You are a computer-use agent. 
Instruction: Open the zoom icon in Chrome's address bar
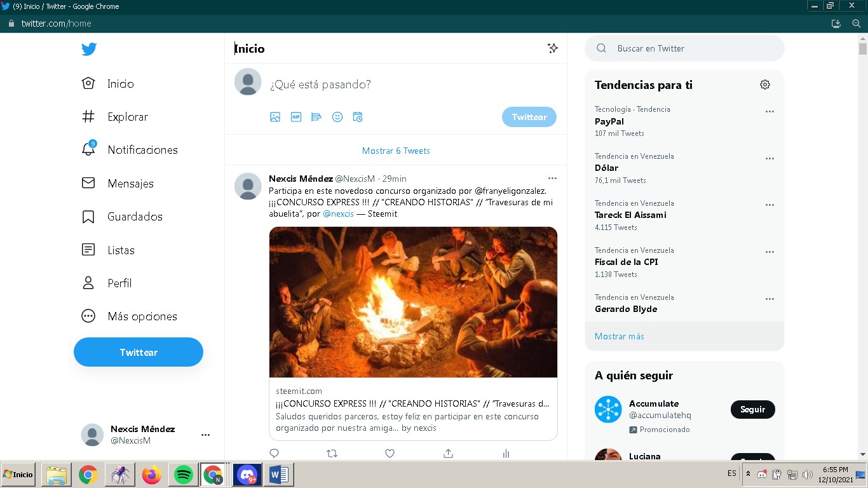click(x=856, y=24)
